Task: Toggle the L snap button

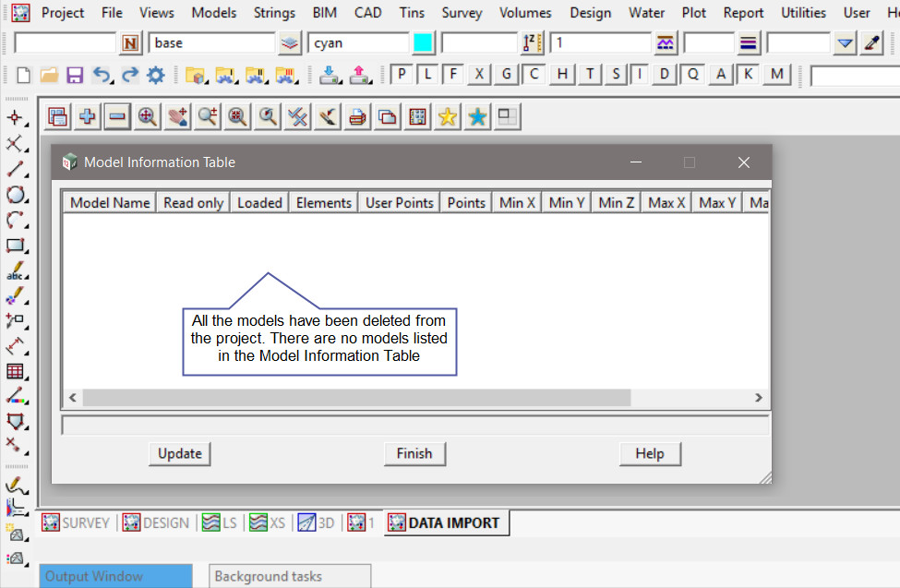Action: click(x=427, y=74)
